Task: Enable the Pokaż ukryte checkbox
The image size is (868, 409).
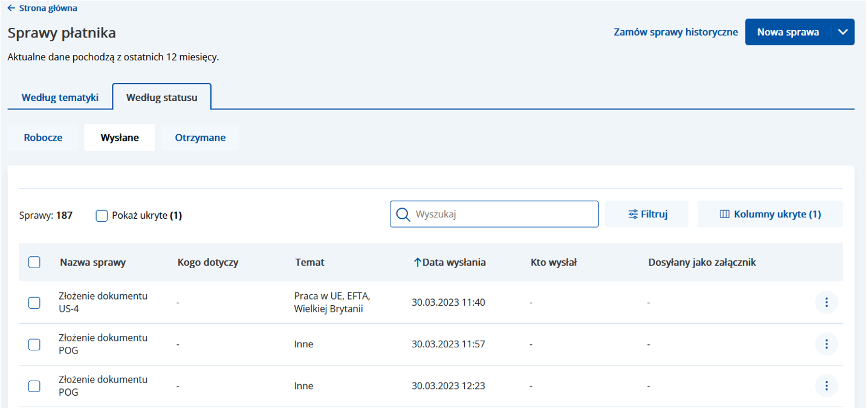Action: (102, 216)
